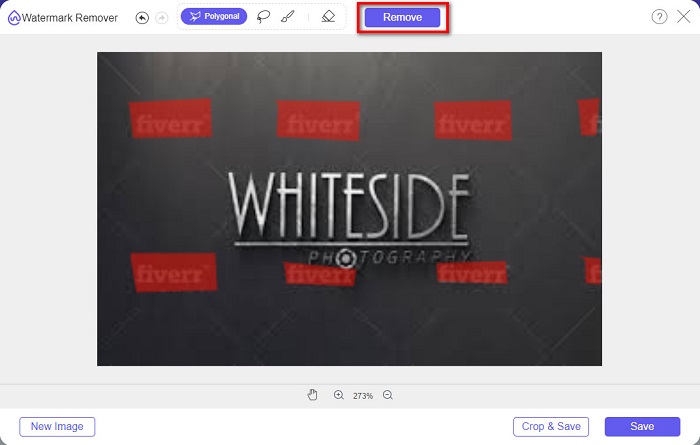This screenshot has width=700, height=445.
Task: Click Crop & Save button
Action: click(551, 427)
